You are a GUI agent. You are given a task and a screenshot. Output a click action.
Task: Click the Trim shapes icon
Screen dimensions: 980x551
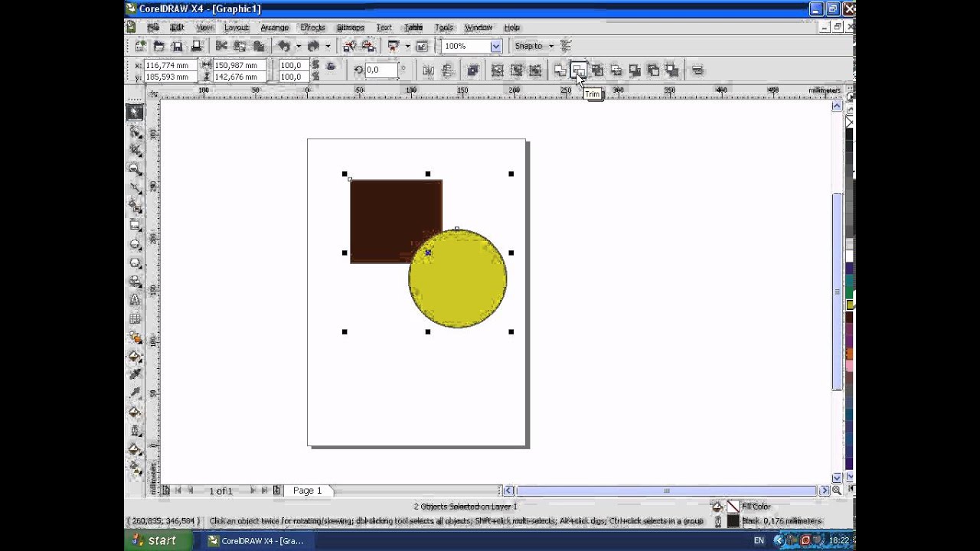pos(579,70)
